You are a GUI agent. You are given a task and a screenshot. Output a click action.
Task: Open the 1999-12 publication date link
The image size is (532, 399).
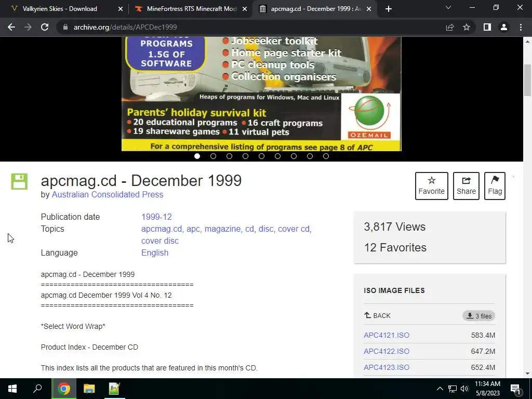[156, 217]
